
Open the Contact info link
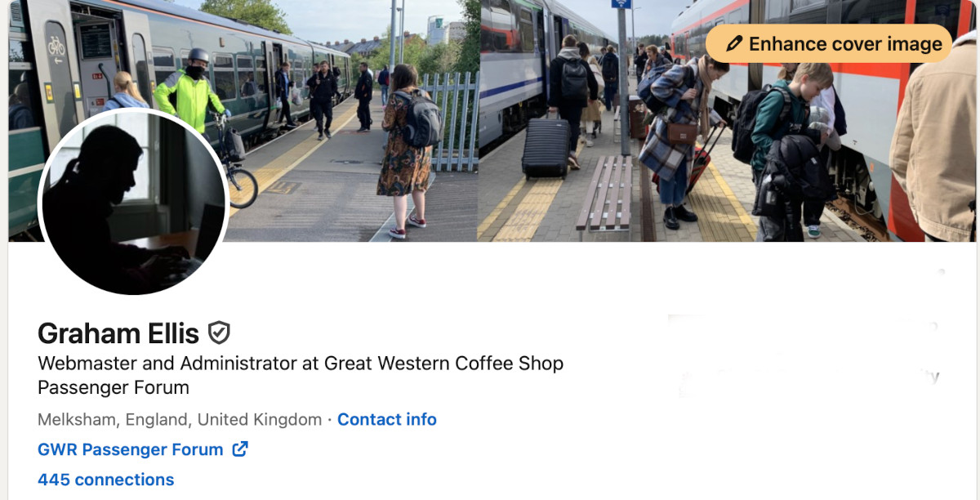[387, 419]
